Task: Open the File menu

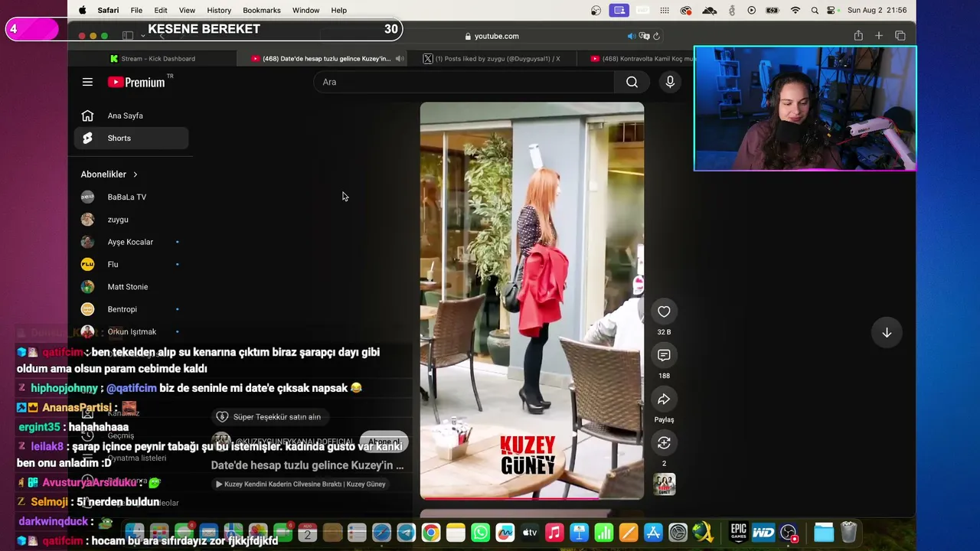Action: pyautogui.click(x=136, y=10)
